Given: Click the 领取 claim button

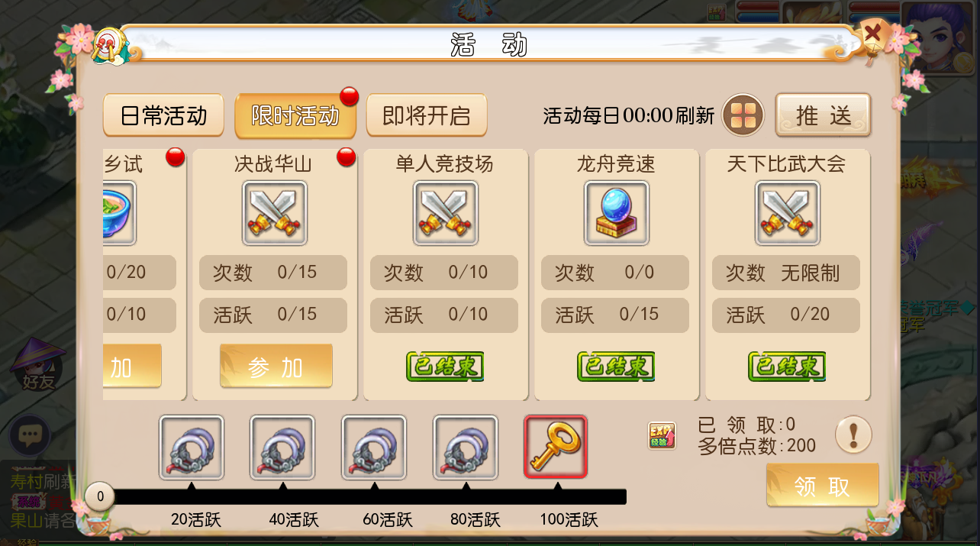Looking at the screenshot, I should 823,486.
